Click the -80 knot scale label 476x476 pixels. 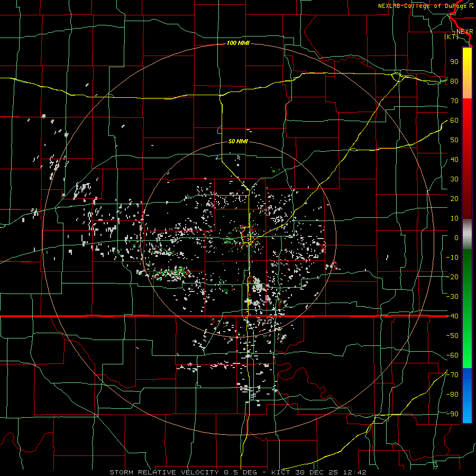coord(452,395)
